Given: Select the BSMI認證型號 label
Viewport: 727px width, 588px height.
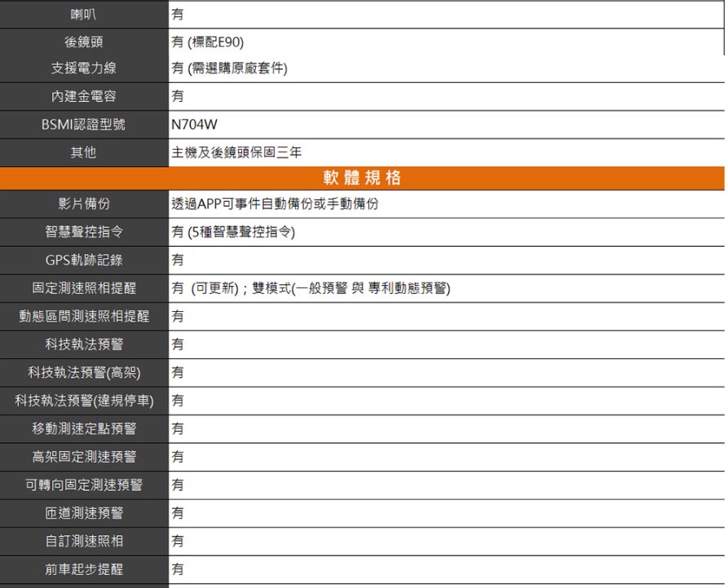Looking at the screenshot, I should 84,125.
